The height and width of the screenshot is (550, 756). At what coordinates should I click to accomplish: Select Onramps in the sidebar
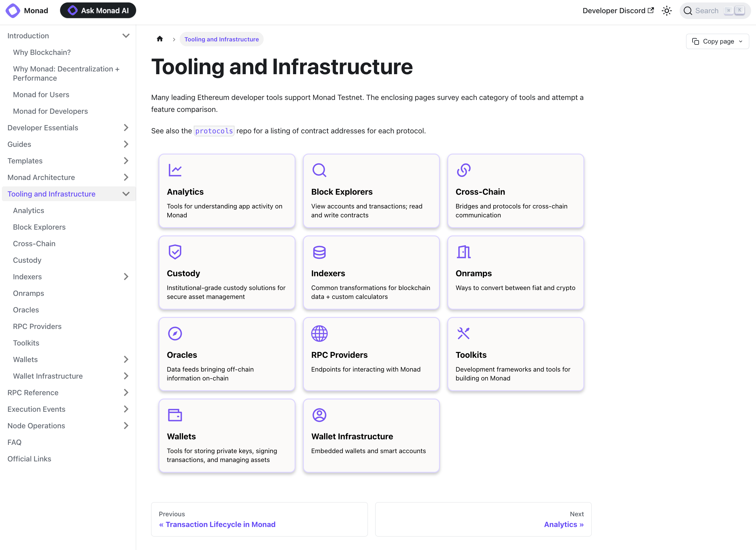click(28, 293)
